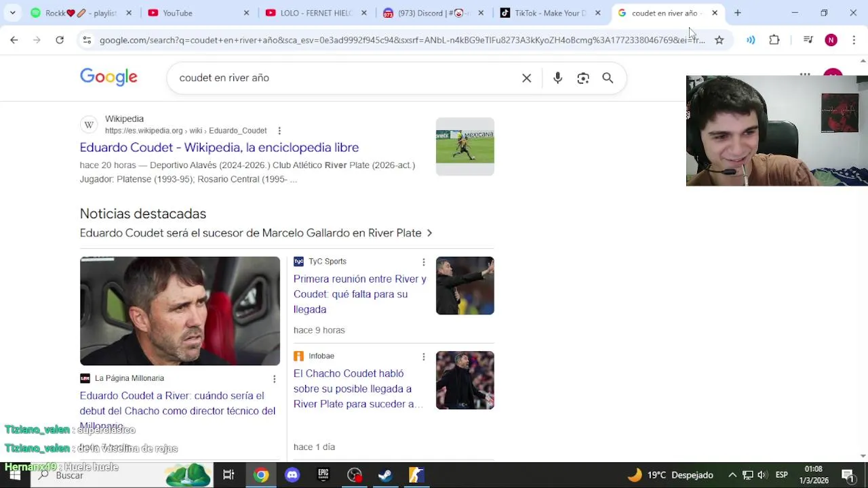The width and height of the screenshot is (868, 488).
Task: Switch to the LOLO - FERNET HIELO tab
Action: [316, 13]
